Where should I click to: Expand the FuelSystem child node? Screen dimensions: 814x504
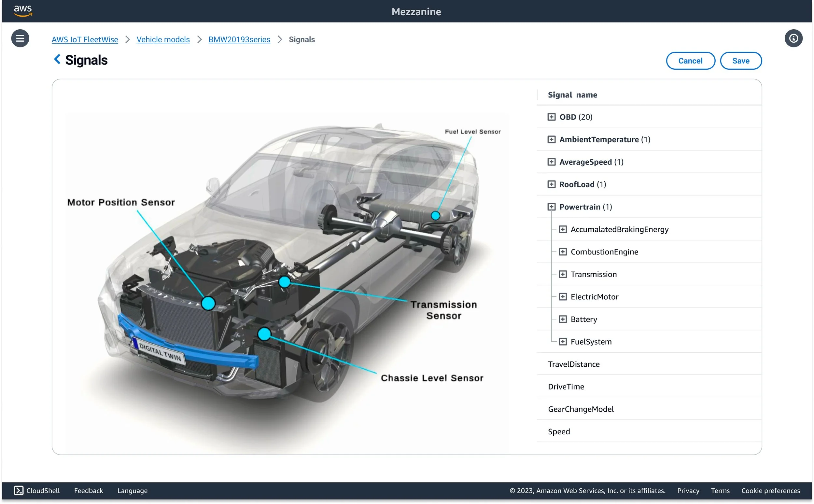click(563, 342)
